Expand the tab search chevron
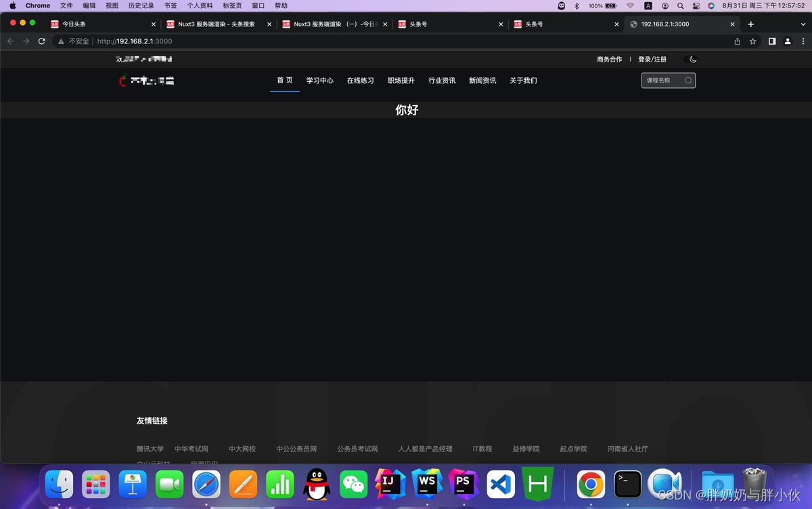812x509 pixels. tap(803, 24)
